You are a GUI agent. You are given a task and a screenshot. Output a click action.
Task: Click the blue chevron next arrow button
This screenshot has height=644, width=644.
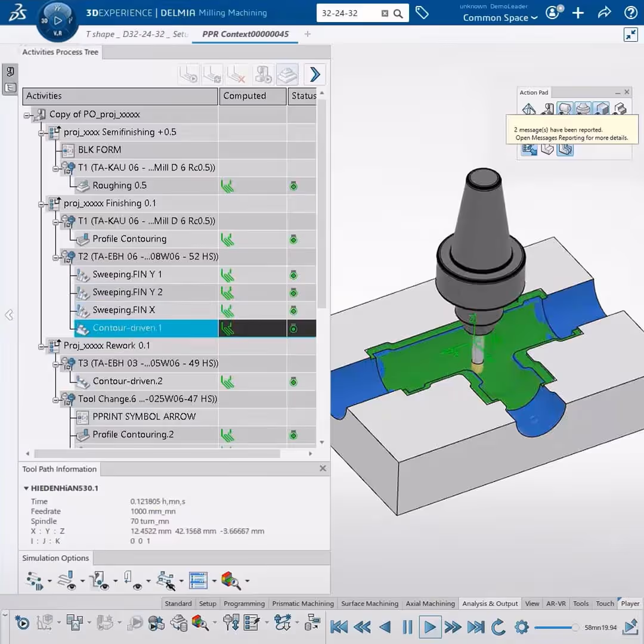coord(315,75)
